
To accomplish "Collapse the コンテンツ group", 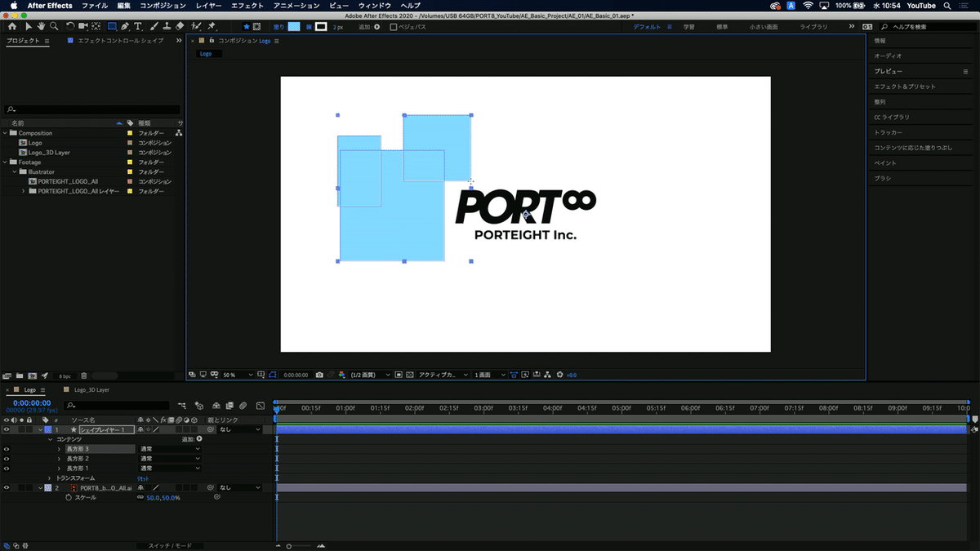I will (50, 439).
